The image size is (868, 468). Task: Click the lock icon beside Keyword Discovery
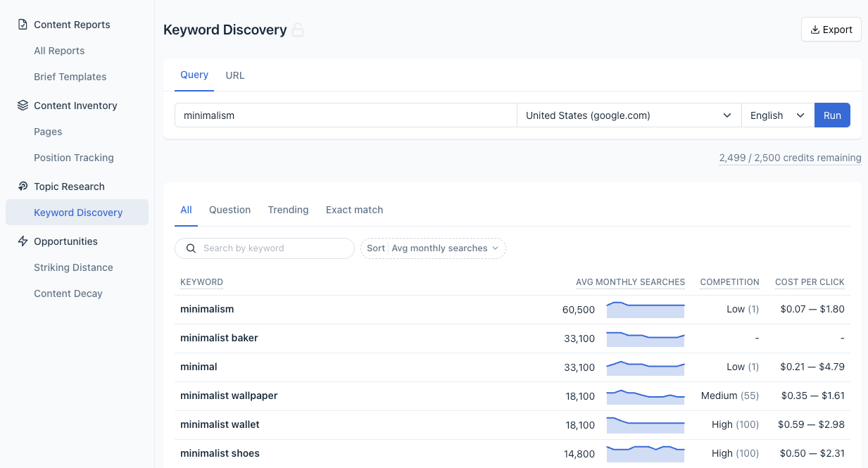point(298,30)
